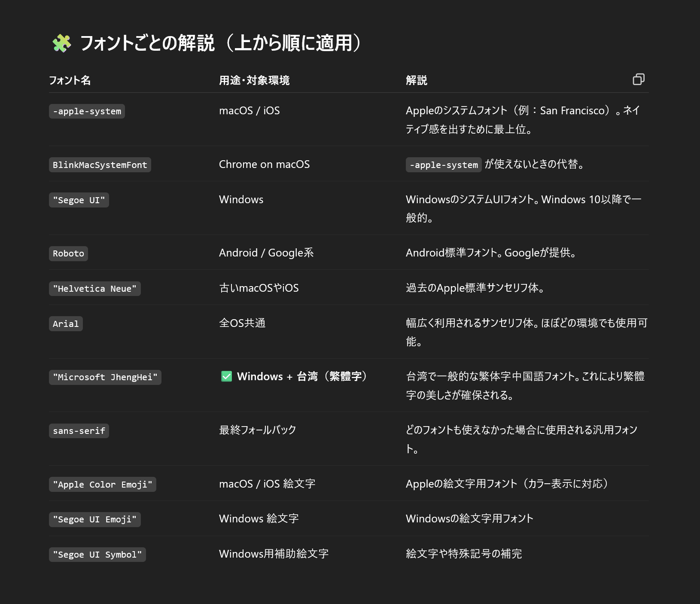Select the sans-serif code tag
This screenshot has height=604, width=700.
(79, 431)
